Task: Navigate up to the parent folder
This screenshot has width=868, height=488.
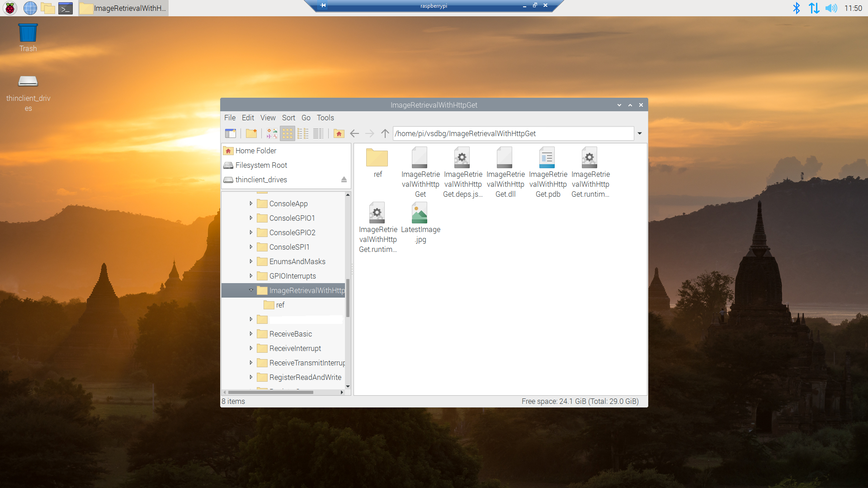Action: (x=385, y=133)
